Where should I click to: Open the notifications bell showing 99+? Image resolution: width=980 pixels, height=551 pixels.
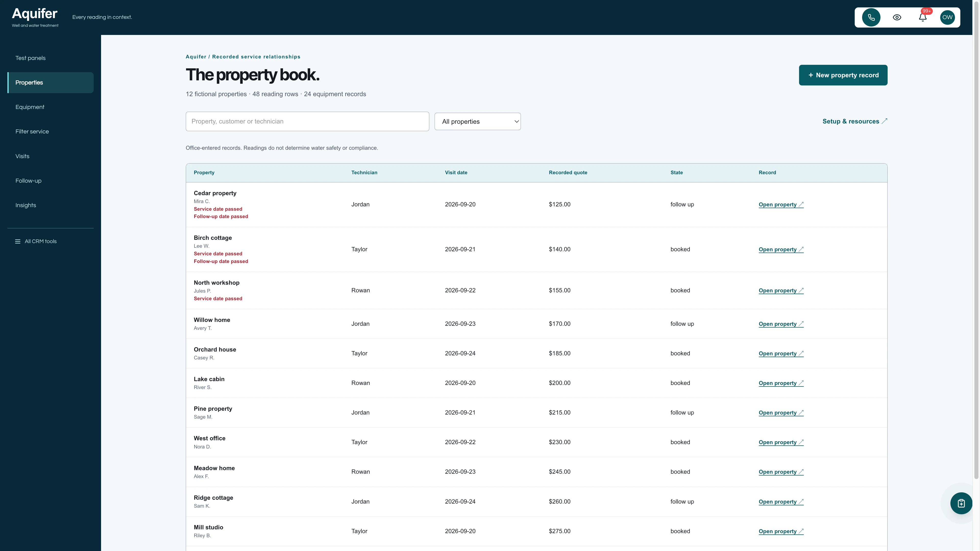[923, 18]
